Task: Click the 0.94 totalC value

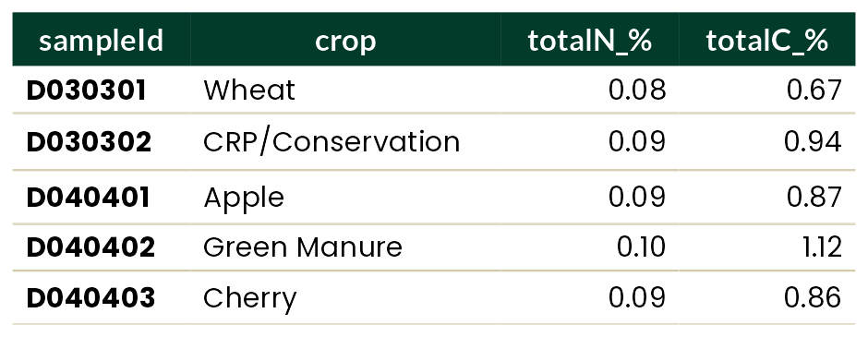Action: click(x=813, y=142)
